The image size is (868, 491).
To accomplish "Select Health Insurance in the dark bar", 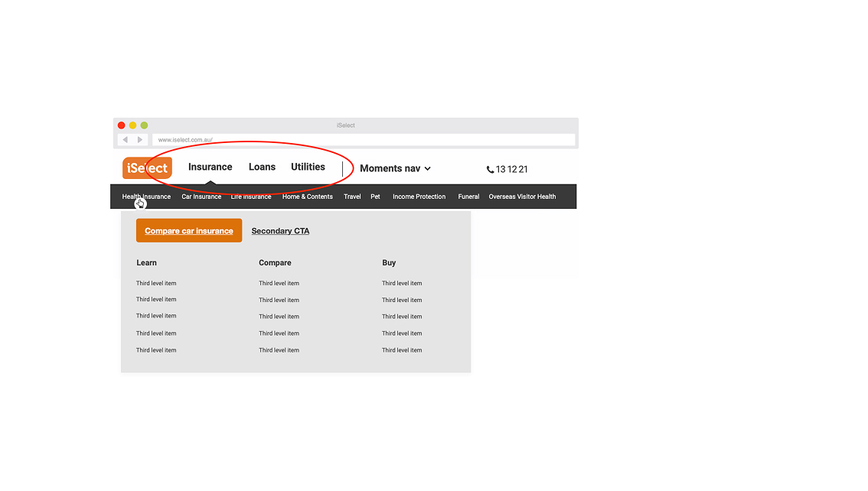I will tap(146, 197).
